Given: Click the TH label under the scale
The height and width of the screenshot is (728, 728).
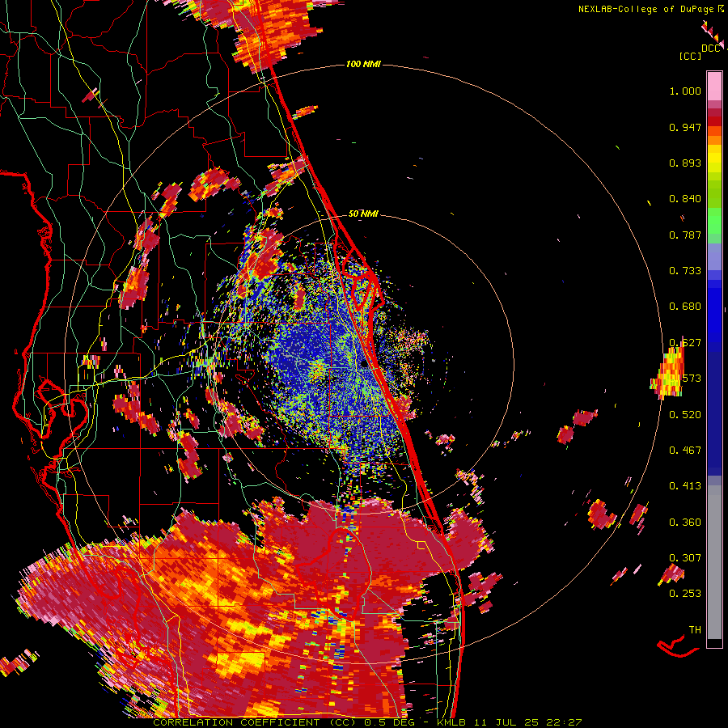Looking at the screenshot, I should [695, 629].
